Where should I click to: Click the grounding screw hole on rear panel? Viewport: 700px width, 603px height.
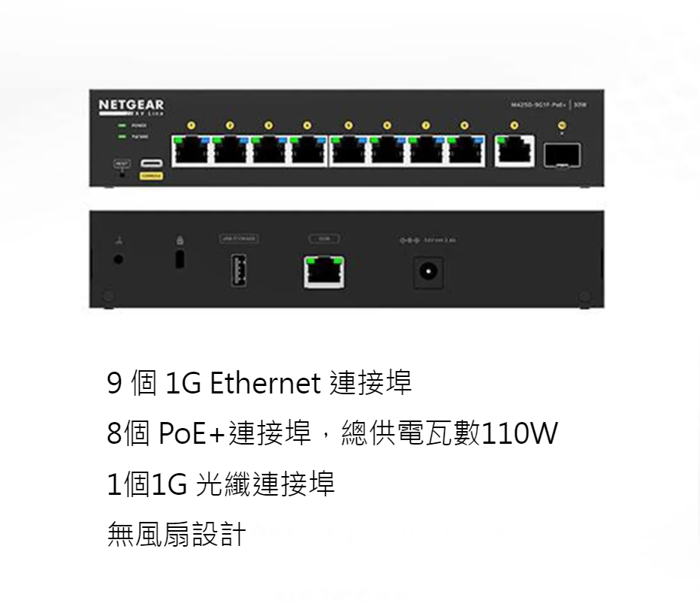pyautogui.click(x=119, y=259)
